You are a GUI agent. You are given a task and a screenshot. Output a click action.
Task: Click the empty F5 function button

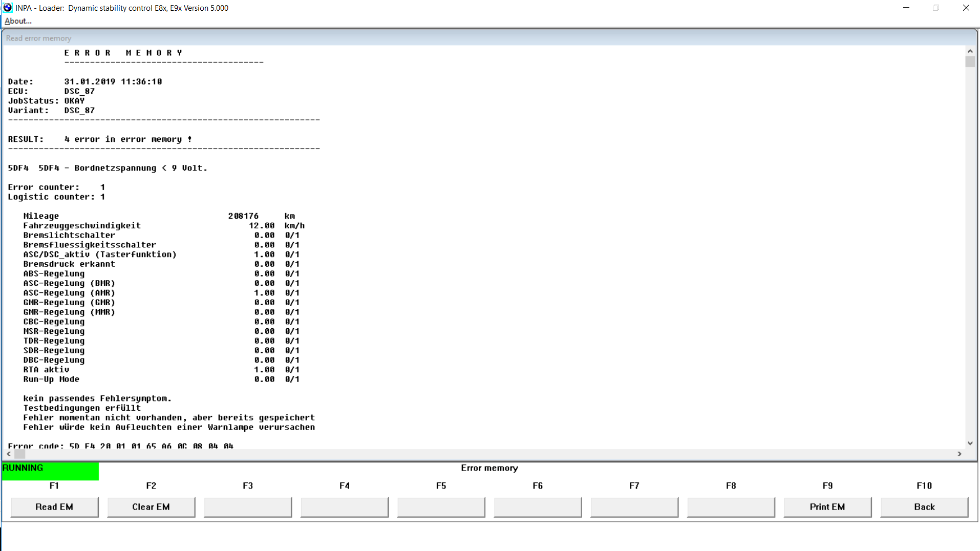click(x=441, y=507)
